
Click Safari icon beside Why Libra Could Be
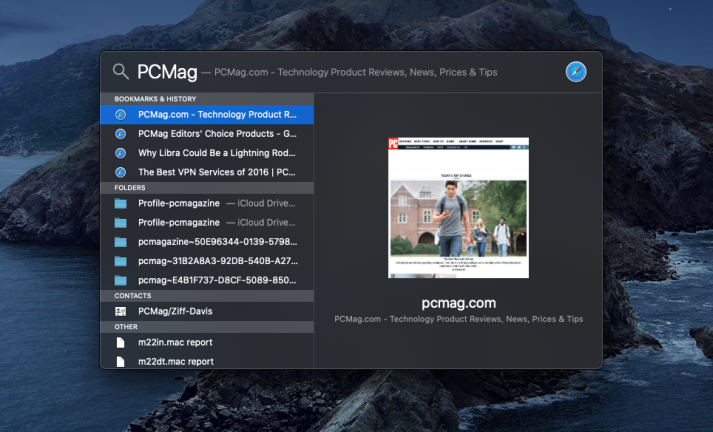pos(121,153)
